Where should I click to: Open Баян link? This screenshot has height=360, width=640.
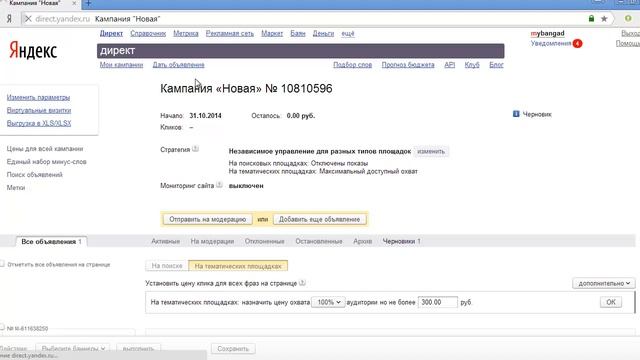298,33
